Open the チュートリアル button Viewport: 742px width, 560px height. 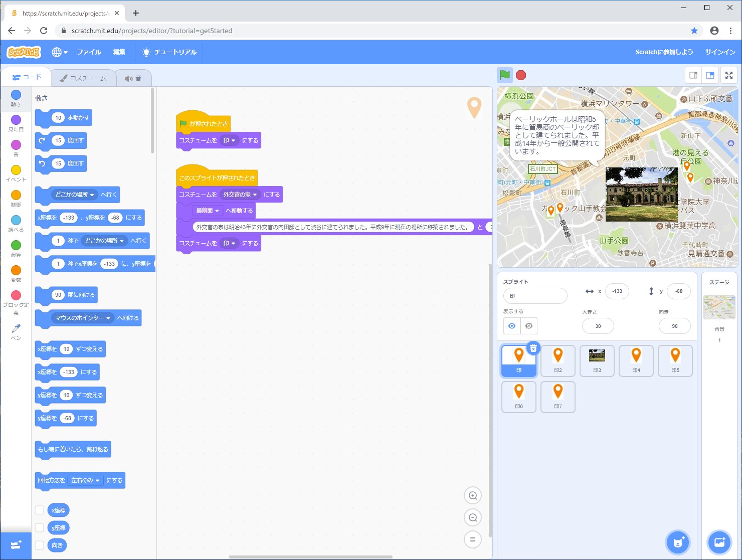point(169,52)
